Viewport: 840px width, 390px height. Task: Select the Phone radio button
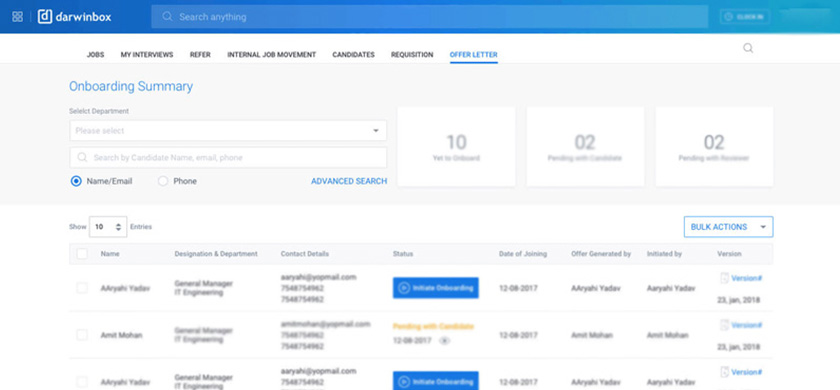[163, 181]
